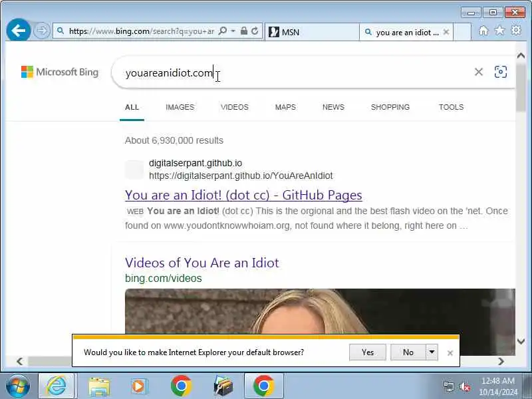This screenshot has width=532, height=399.
Task: Open Bing visual search camera icon
Action: click(x=501, y=72)
